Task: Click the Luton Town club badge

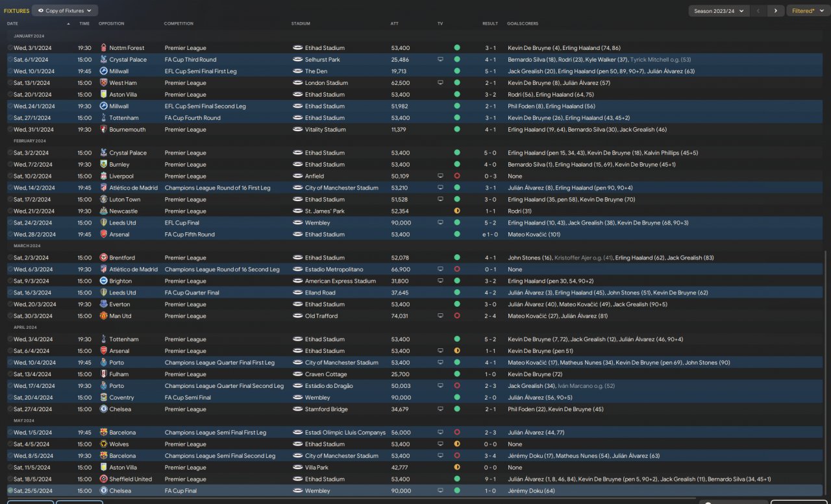Action: pyautogui.click(x=103, y=200)
